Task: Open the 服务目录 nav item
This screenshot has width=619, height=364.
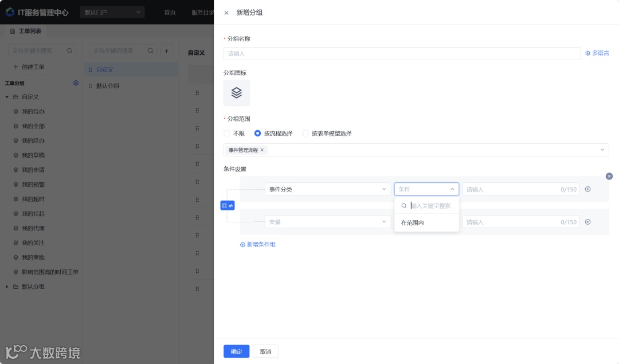Action: pos(202,12)
